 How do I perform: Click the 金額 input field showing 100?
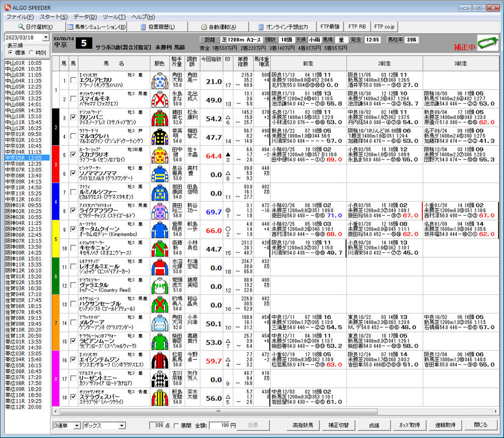click(x=220, y=426)
